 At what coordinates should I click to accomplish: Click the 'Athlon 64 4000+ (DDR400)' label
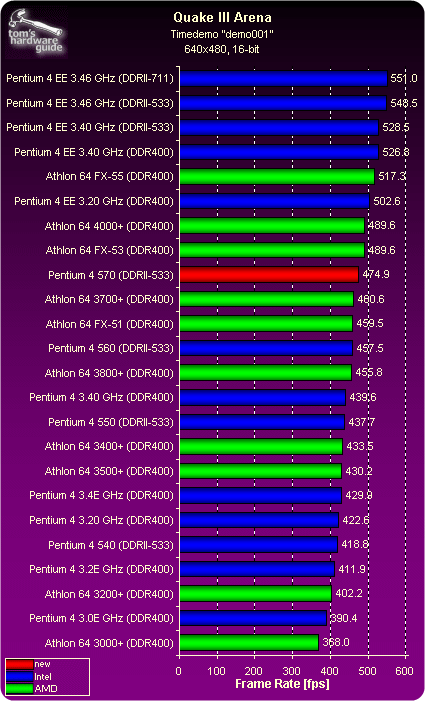point(109,226)
